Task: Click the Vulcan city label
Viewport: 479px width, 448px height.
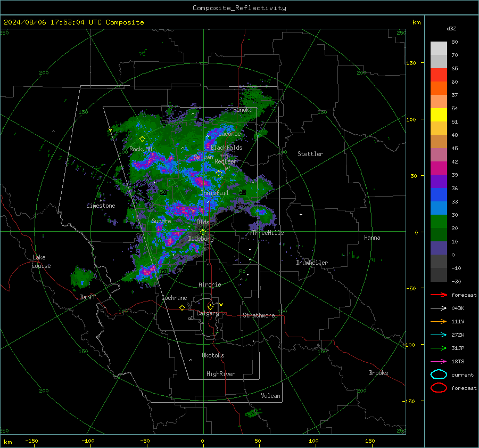Action: tap(270, 396)
